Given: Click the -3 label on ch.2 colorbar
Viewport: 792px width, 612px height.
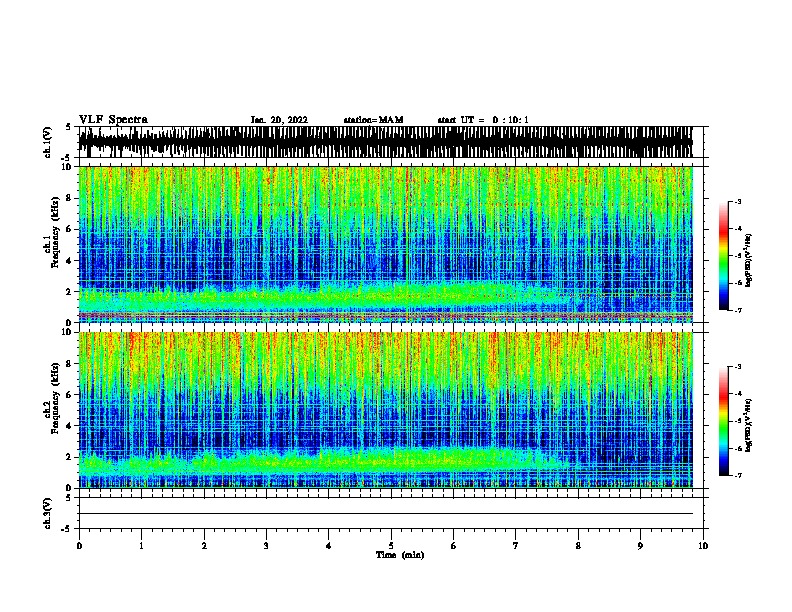Looking at the screenshot, I should 737,367.
